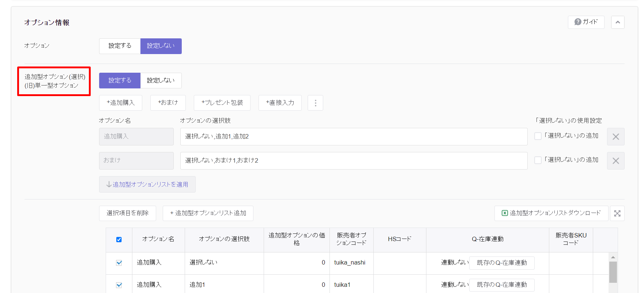This screenshot has width=644, height=293.
Task: Uncheck the 追加1 row checkbox
Action: [x=119, y=285]
